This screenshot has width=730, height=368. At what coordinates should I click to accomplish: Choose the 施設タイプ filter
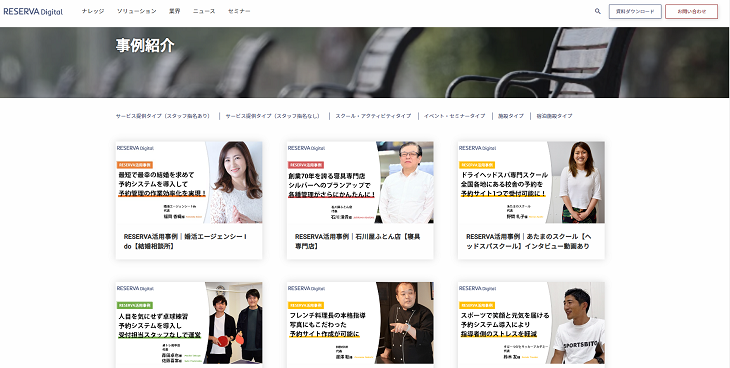(x=511, y=116)
